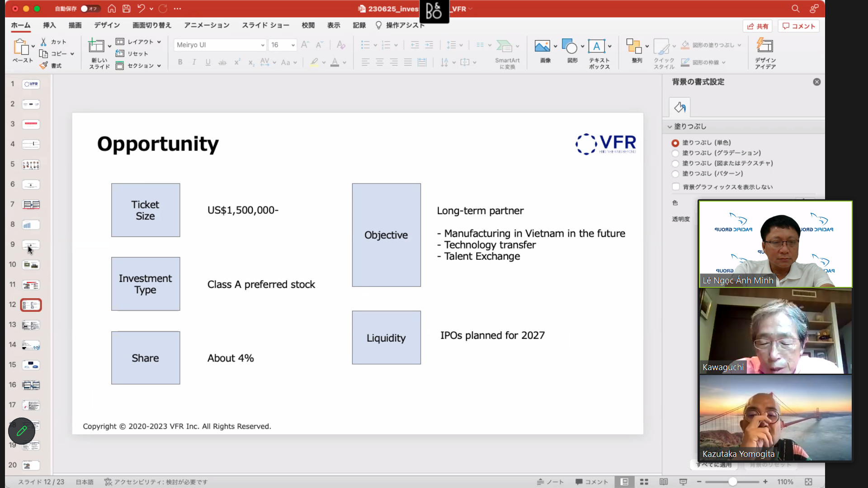868x488 pixels.
Task: Select gradient fill (グラデーション) radio option
Action: click(x=675, y=153)
